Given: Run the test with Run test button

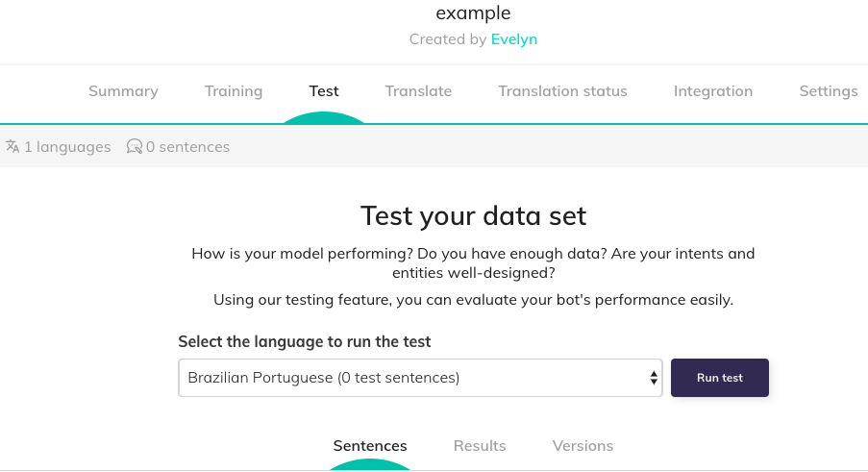Looking at the screenshot, I should tap(720, 378).
